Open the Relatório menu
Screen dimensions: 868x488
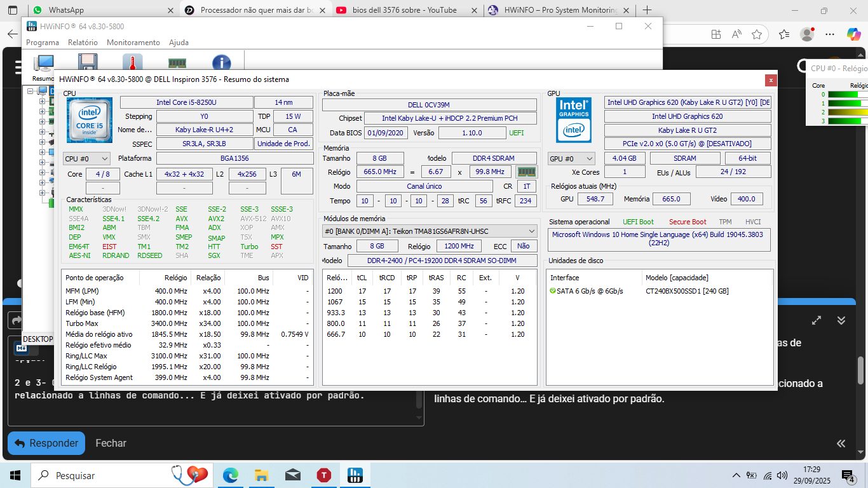tap(83, 43)
